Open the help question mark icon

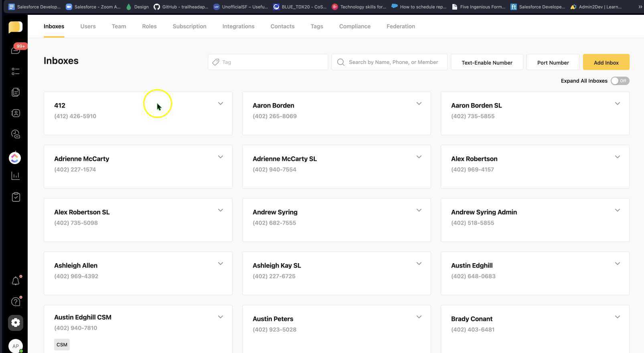16,302
